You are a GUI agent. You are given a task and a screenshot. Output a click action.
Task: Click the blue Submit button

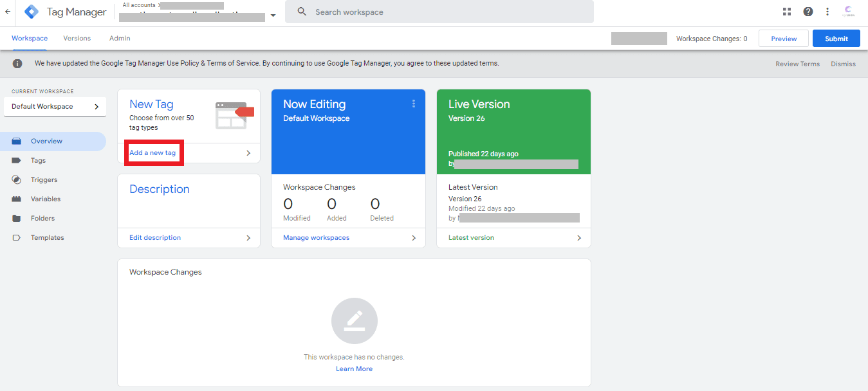pyautogui.click(x=836, y=39)
